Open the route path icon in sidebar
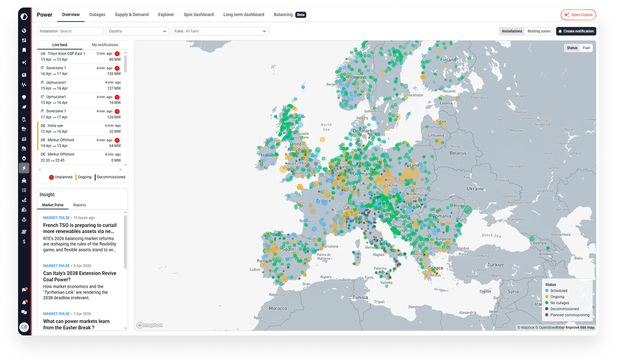 pyautogui.click(x=24, y=200)
